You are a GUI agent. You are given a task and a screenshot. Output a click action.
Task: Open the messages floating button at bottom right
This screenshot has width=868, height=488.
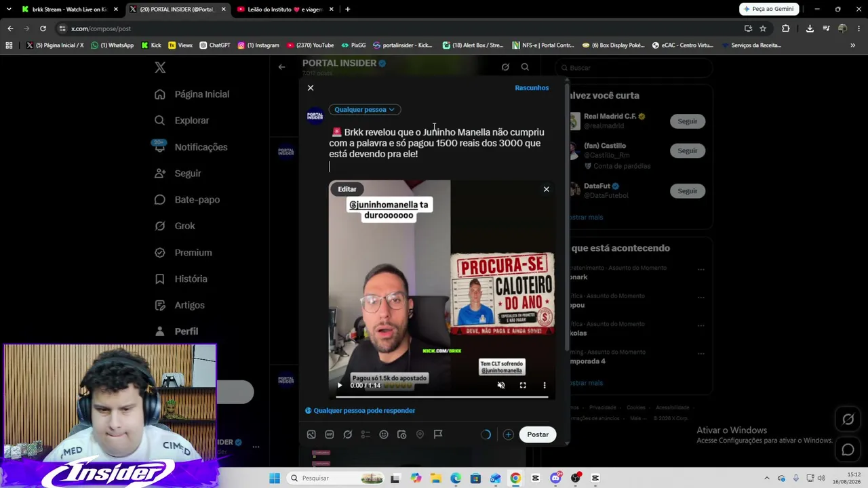[x=848, y=449]
